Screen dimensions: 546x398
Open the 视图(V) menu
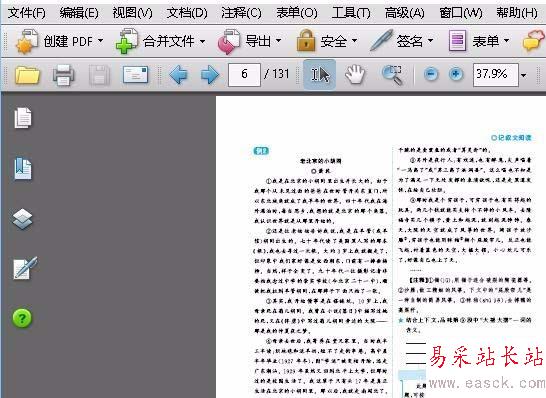[132, 13]
